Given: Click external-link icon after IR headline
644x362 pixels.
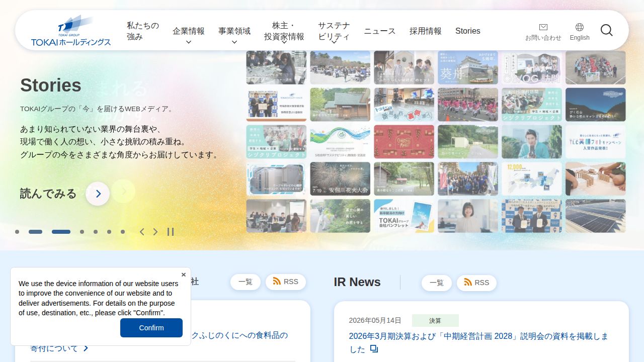Looking at the screenshot, I should coord(374,348).
